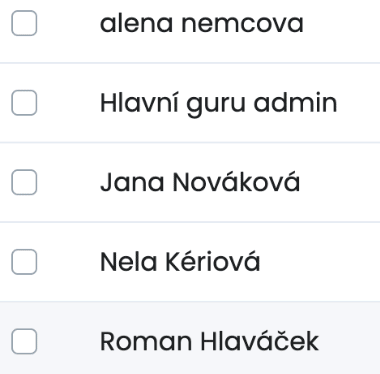Check the box for alena nemcova
Screen dimensions: 380x374
(x=24, y=23)
